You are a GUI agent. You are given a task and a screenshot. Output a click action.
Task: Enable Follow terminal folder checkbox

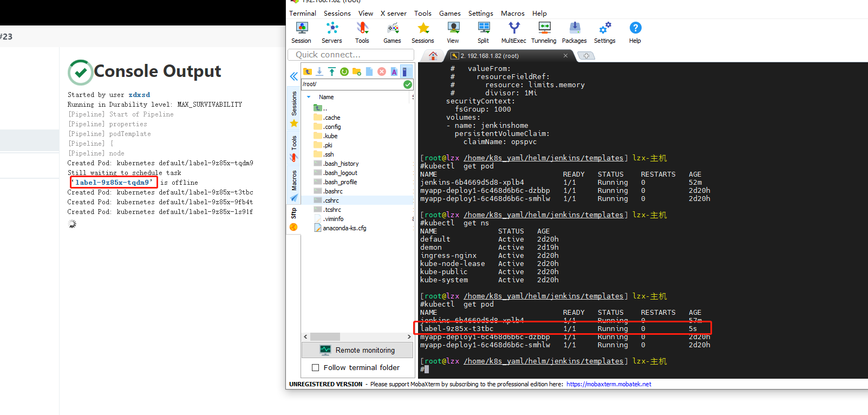click(x=315, y=368)
